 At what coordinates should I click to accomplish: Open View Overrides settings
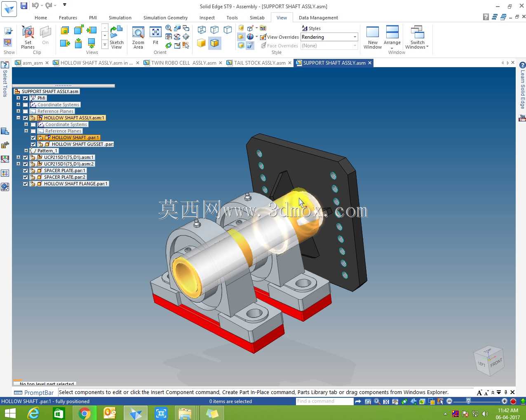279,37
